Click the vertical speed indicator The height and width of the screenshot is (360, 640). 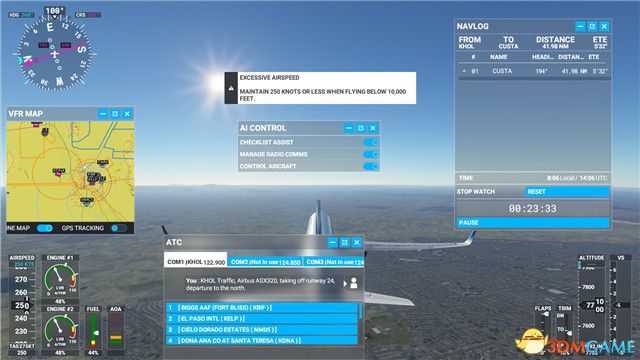pyautogui.click(x=621, y=305)
